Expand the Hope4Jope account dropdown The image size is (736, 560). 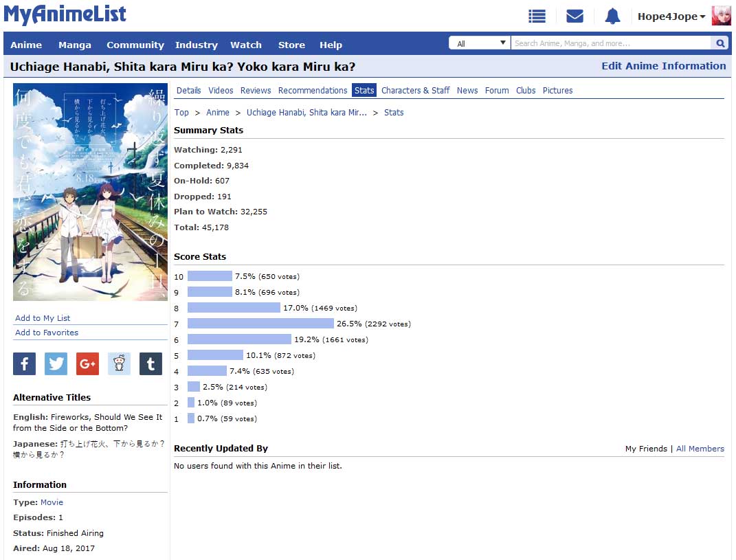[x=671, y=16]
